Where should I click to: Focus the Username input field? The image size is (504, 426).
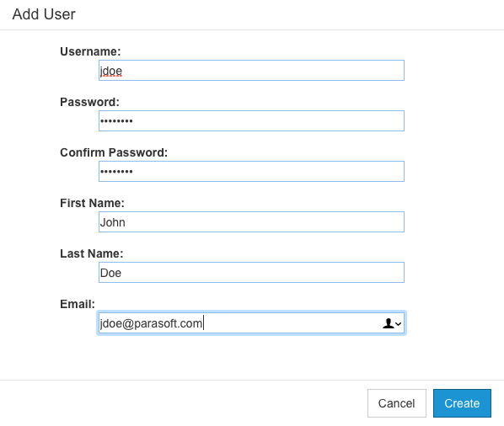pyautogui.click(x=251, y=71)
